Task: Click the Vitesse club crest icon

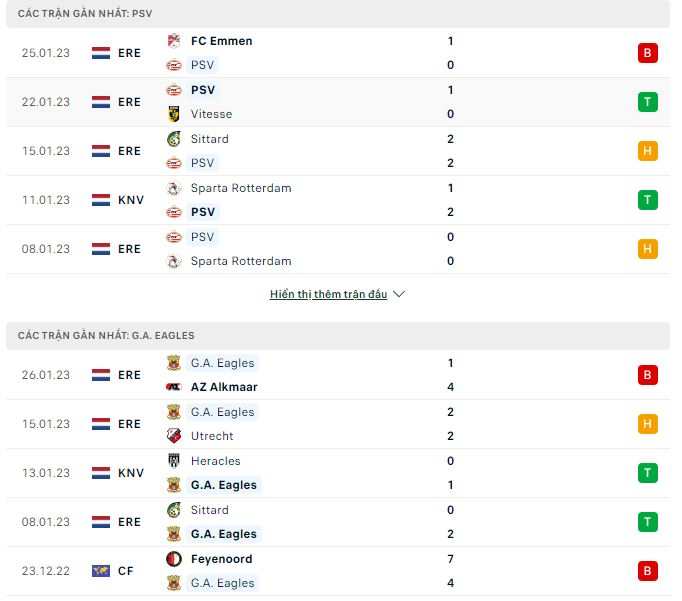Action: [x=174, y=114]
